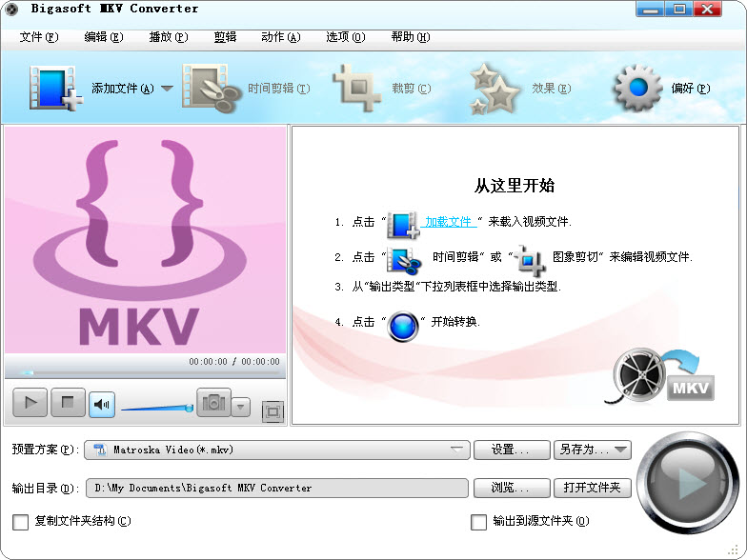747x560 pixels.
Task: Click the Add File (添加文件) film icon
Action: coord(55,88)
